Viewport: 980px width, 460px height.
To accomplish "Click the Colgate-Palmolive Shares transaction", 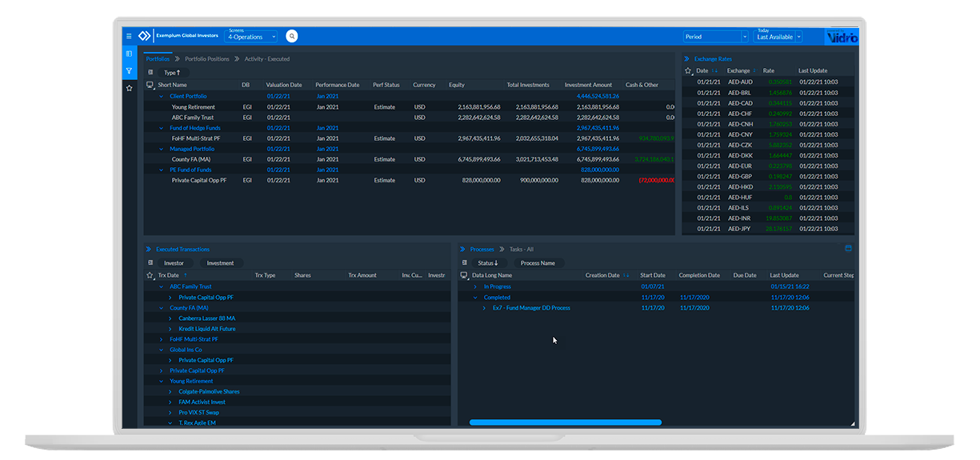I will point(209,392).
